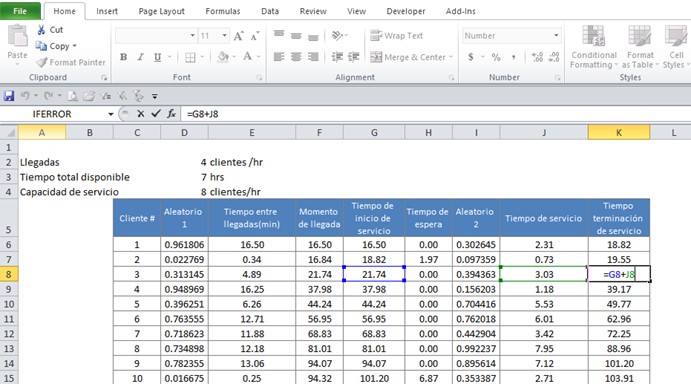Cancel formula entry with X
Image resolution: width=691 pixels, height=384 pixels.
[x=141, y=114]
